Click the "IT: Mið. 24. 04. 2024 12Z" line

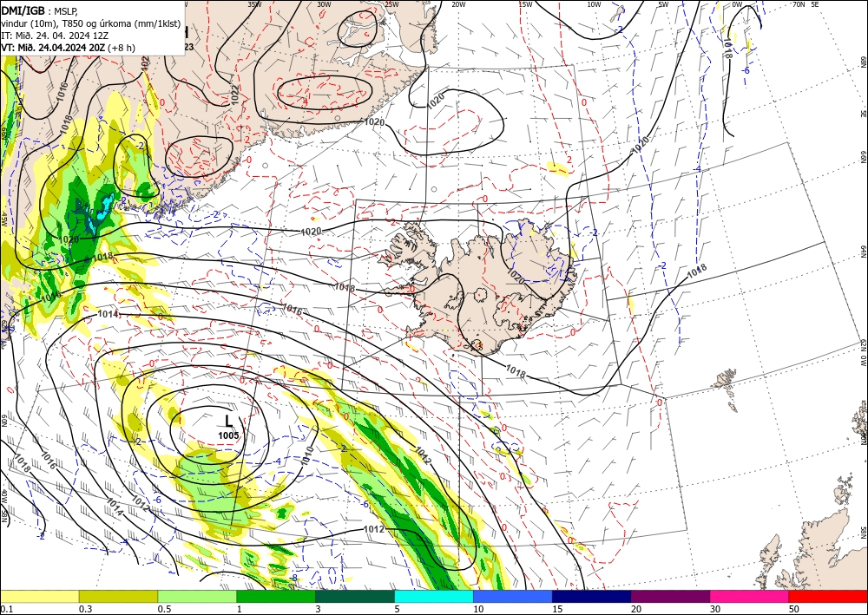[x=54, y=36]
